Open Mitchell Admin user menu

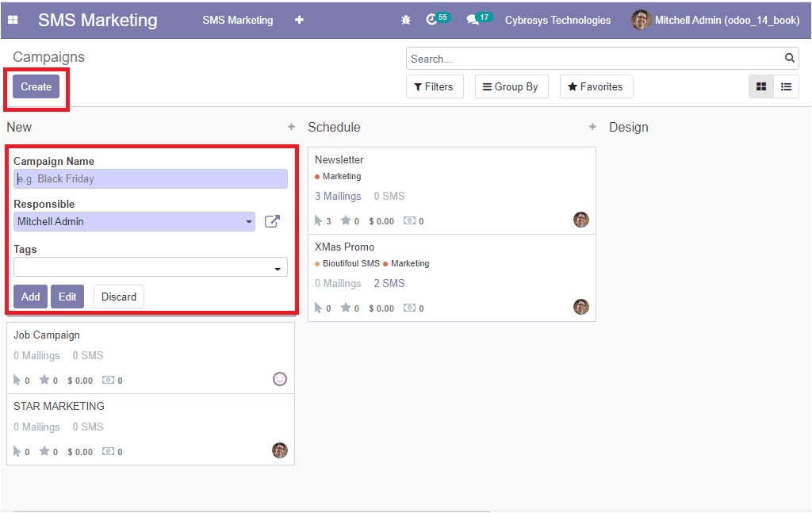pos(715,20)
